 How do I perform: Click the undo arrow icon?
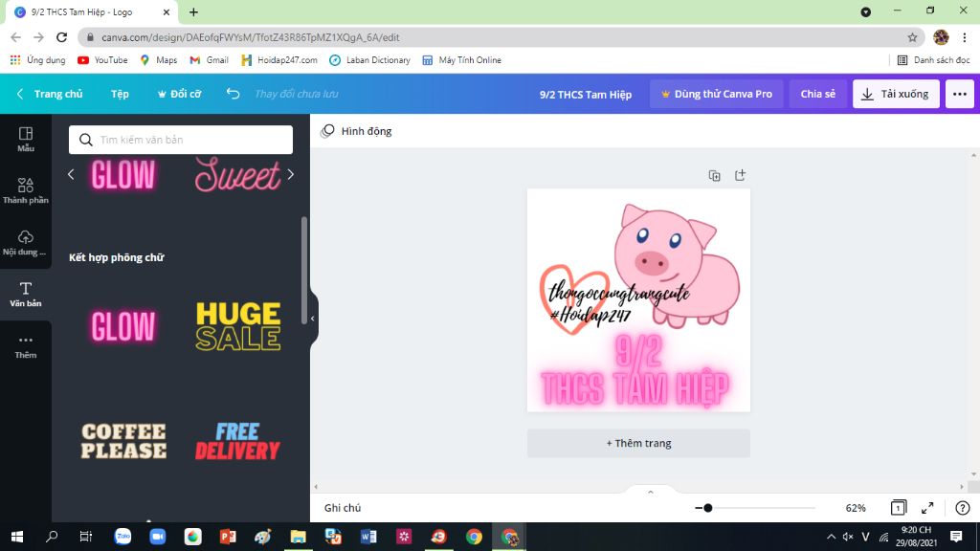[x=233, y=94]
